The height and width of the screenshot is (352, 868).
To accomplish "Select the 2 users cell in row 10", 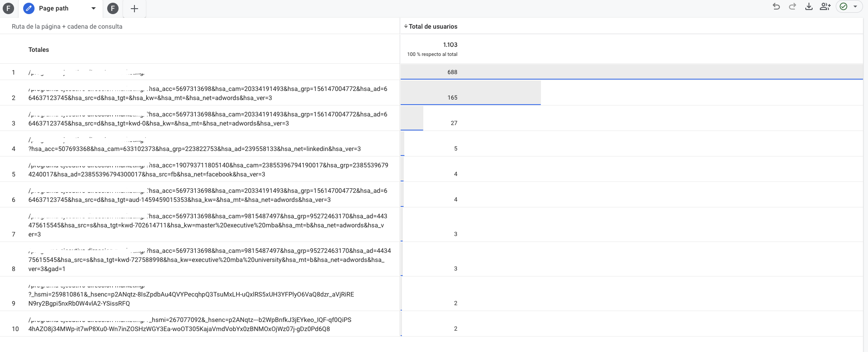I will click(x=456, y=328).
